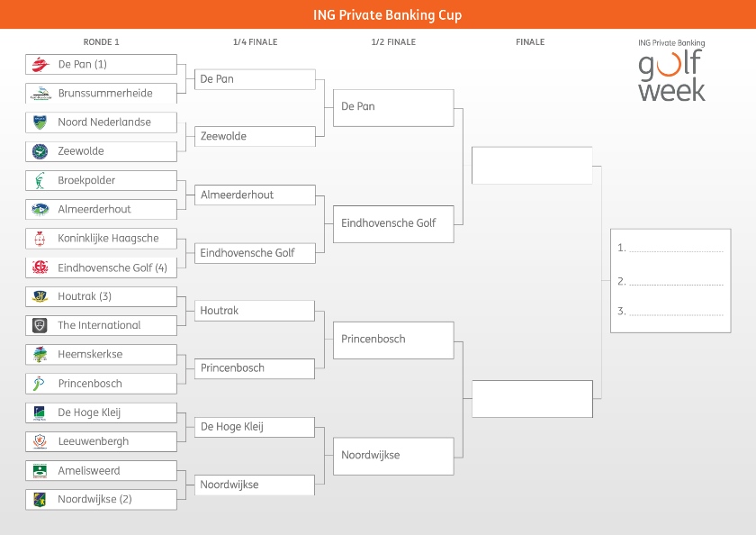
Task: Click The International club logo
Action: pos(40,325)
